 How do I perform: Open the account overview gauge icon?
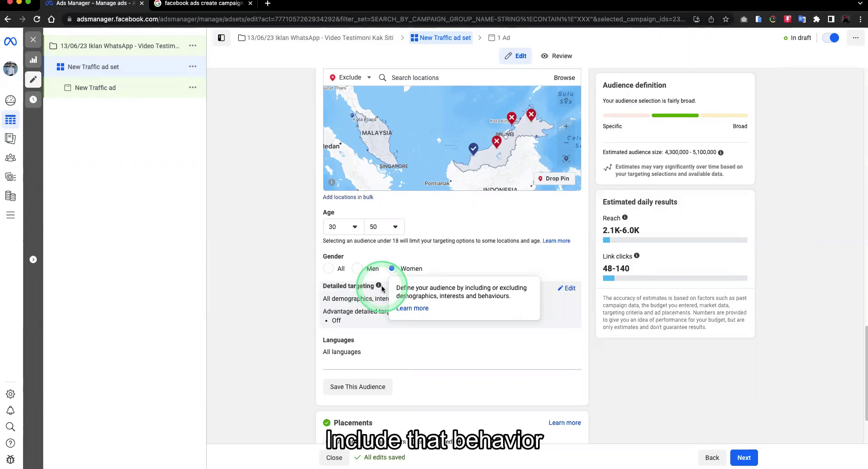(x=10, y=100)
